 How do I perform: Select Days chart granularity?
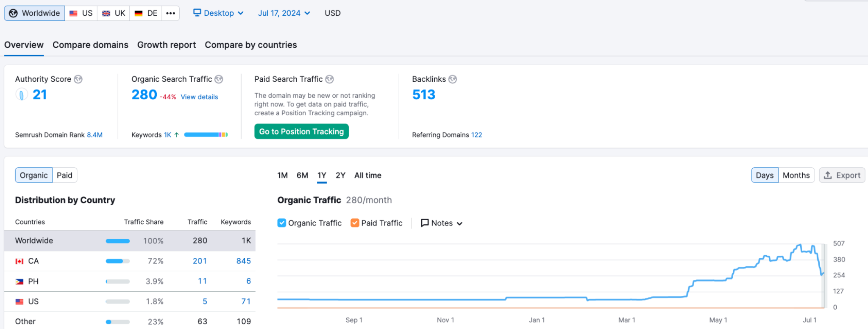765,175
